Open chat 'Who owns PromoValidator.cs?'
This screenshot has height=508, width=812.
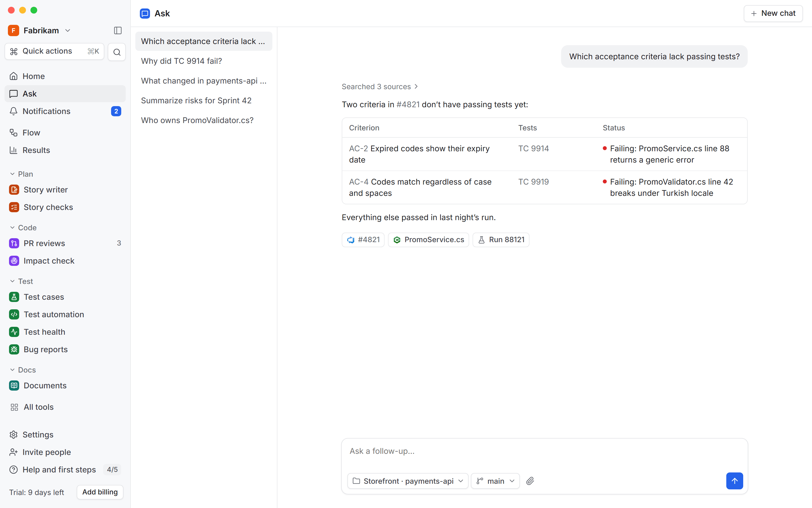(x=204, y=120)
